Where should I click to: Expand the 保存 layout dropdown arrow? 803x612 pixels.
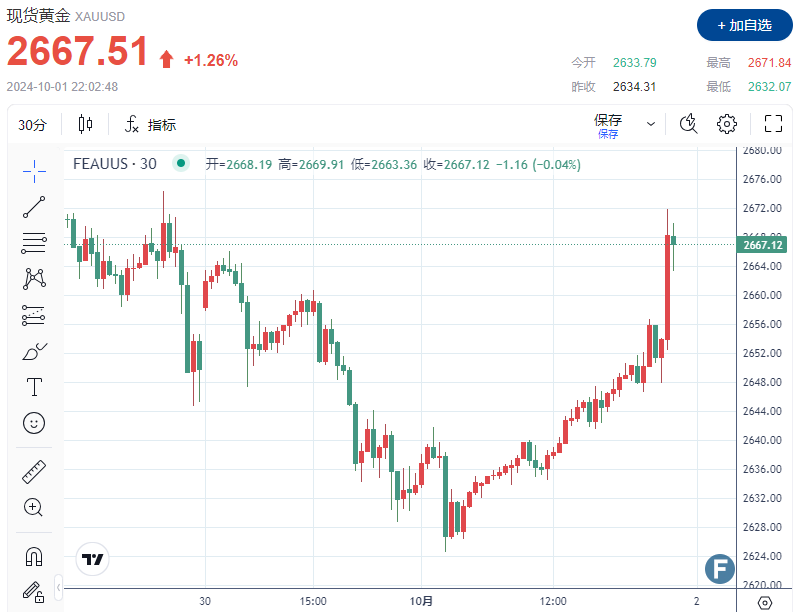point(651,124)
